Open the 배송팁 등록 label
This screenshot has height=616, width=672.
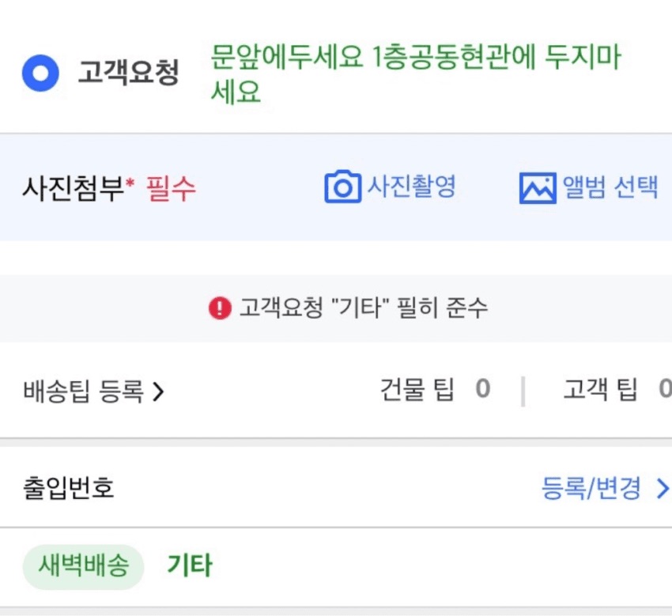point(83,391)
